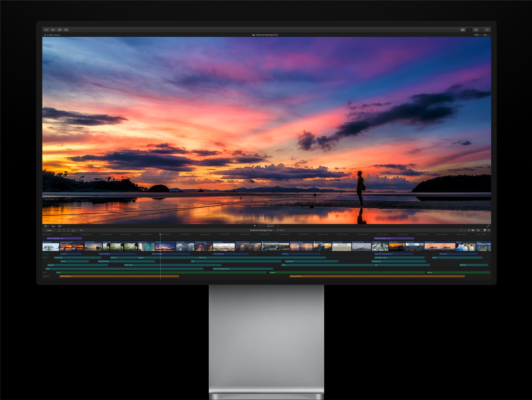Enter full-screen viewer with the expand arrows
Viewport: 532px width, 400px height.
coord(488,226)
